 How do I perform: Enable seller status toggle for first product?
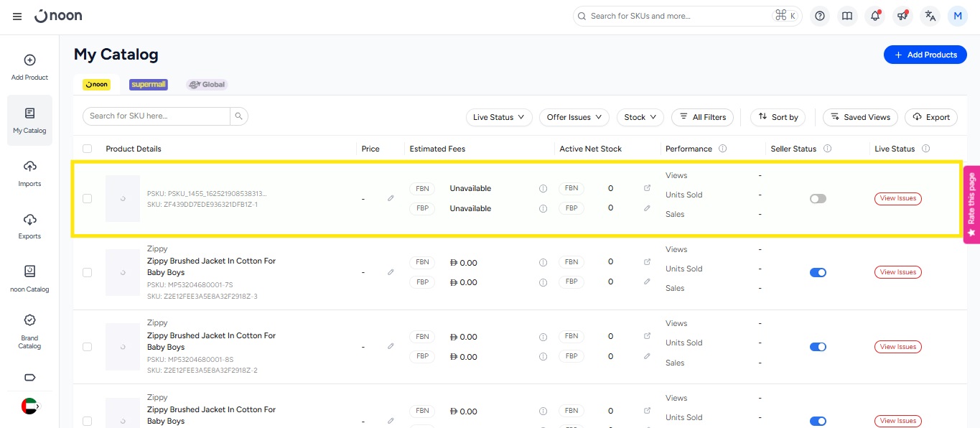(x=818, y=198)
